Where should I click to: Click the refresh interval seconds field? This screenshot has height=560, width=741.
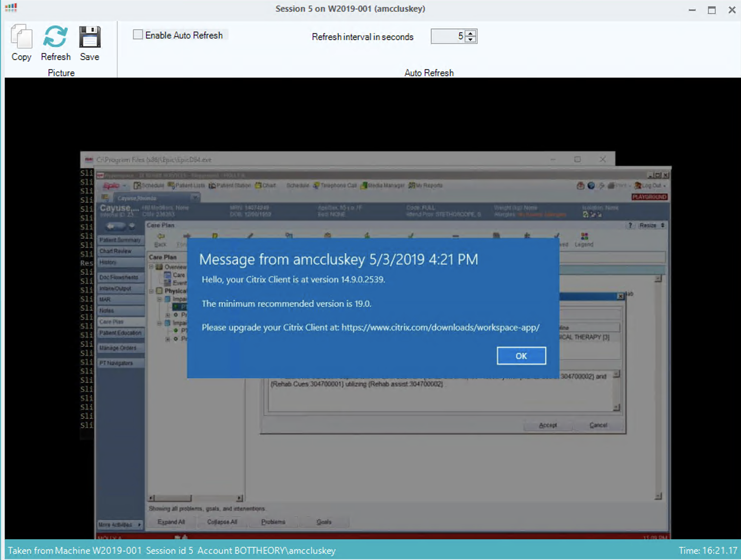(448, 36)
